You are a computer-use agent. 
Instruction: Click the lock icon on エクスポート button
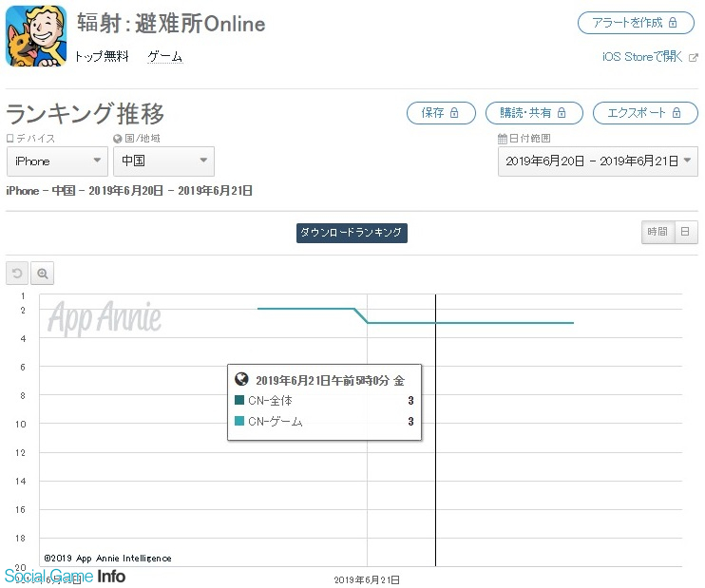[x=676, y=113]
